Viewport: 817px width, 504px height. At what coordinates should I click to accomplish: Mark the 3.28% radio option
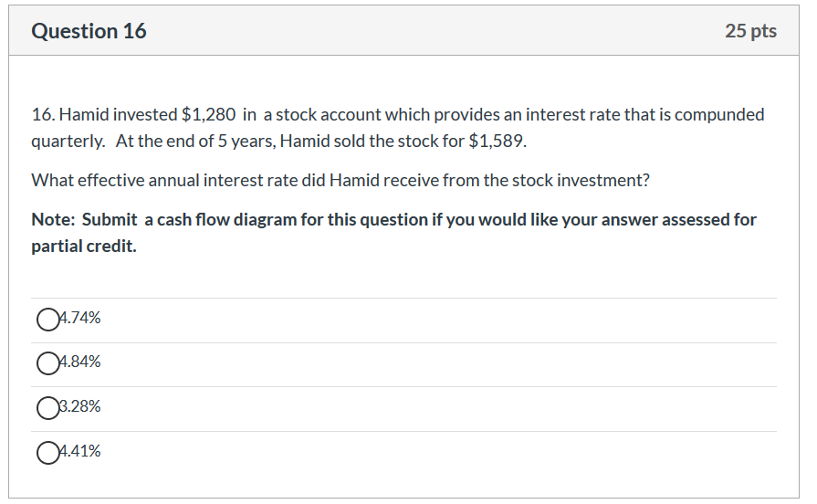[48, 408]
